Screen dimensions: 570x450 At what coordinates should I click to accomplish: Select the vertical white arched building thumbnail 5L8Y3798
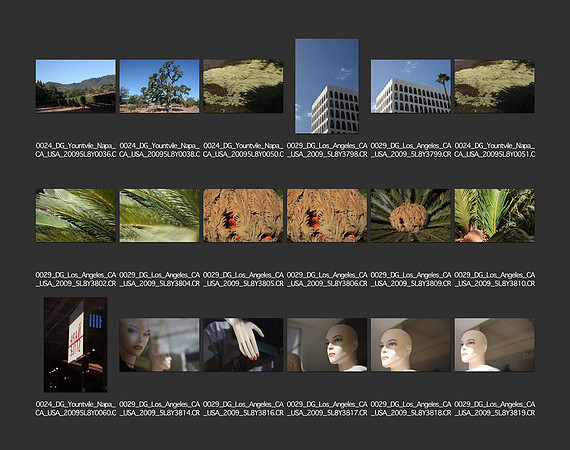pyautogui.click(x=327, y=86)
